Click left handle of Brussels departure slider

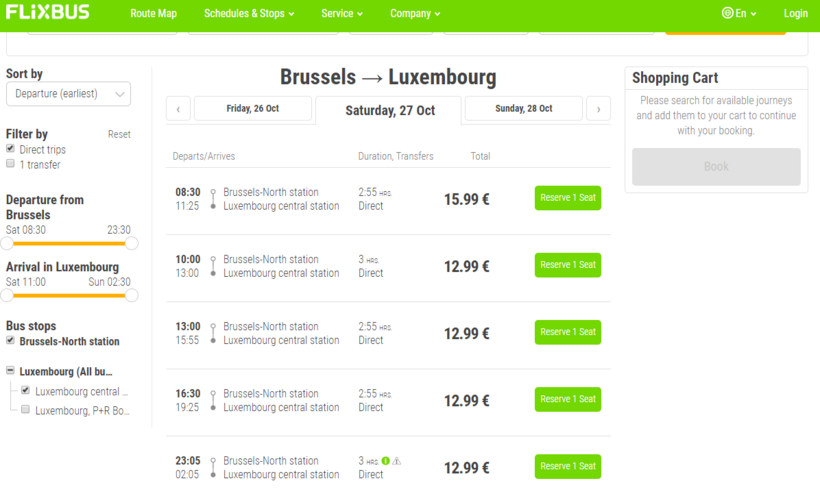tap(7, 243)
